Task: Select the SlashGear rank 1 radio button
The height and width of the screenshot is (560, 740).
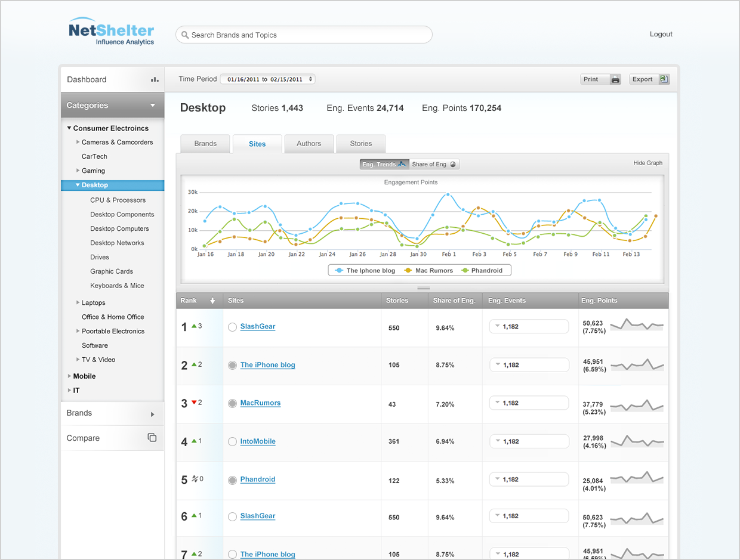Action: [232, 327]
